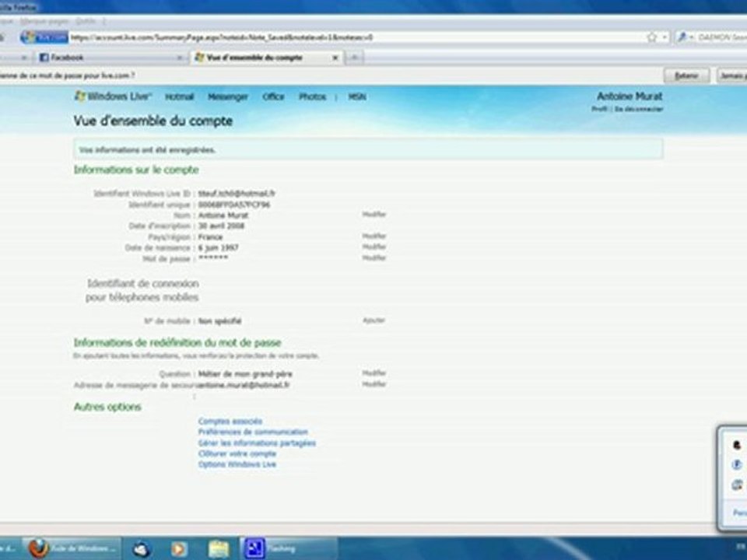This screenshot has width=747, height=560.
Task: Click Clôturer votre compte
Action: point(237,453)
